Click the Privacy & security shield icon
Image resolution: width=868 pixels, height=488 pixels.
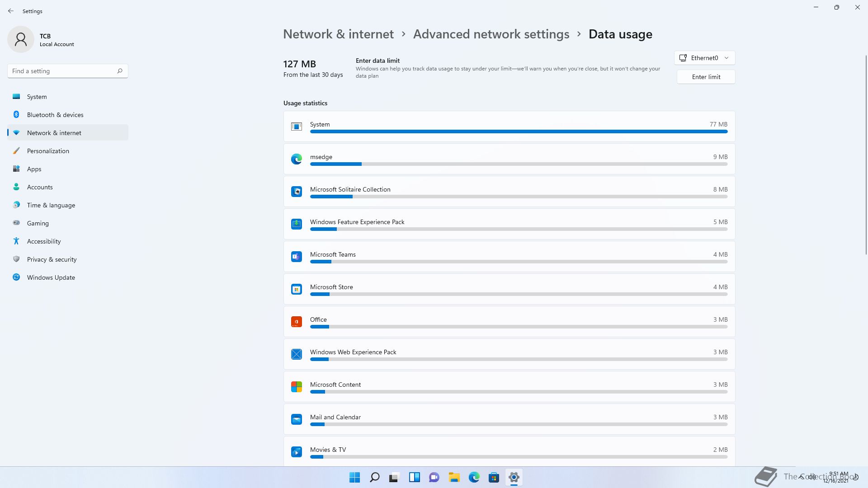coord(16,259)
